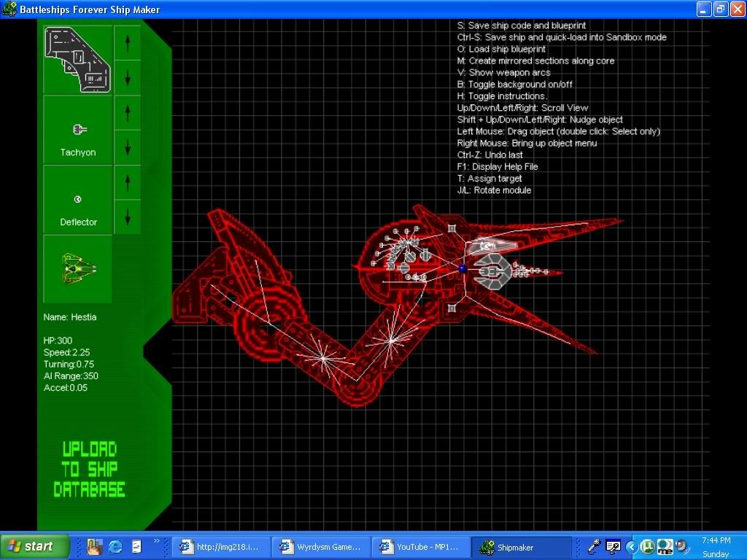Screen dimensions: 747x560
Task: Click the Battleships Forever title bar icon
Action: pos(9,9)
